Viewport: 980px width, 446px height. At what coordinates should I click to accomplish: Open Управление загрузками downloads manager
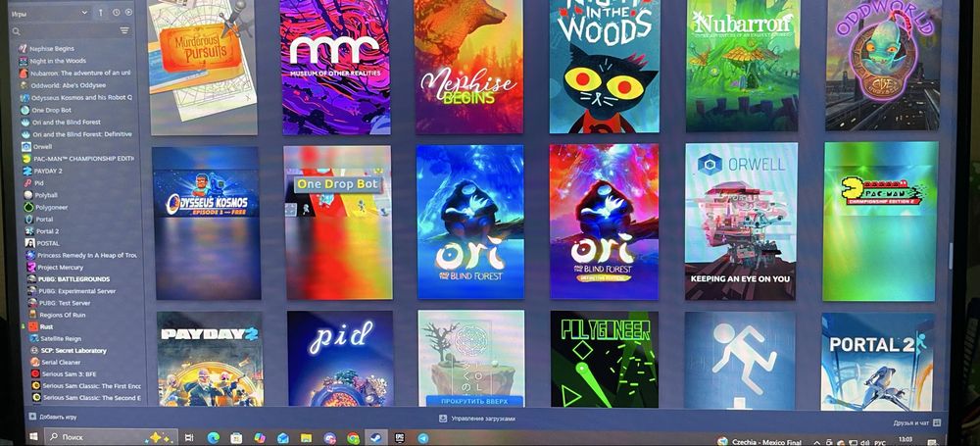click(x=477, y=419)
